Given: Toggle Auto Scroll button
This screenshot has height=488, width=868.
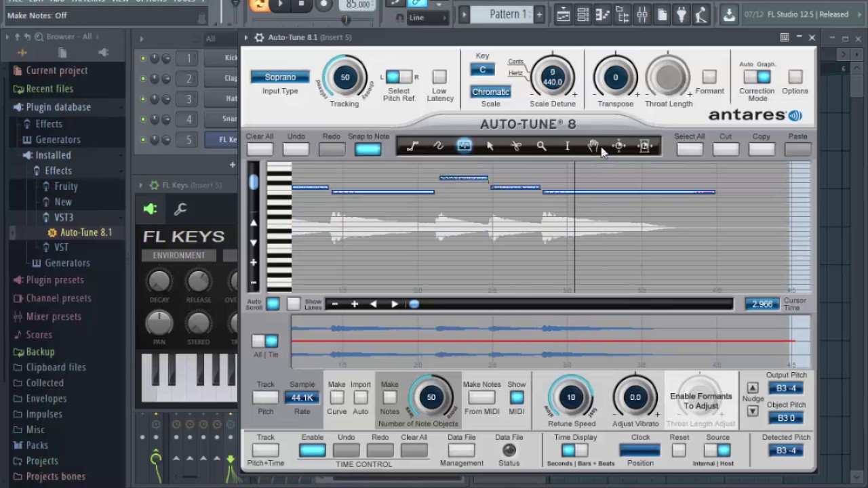Looking at the screenshot, I should click(x=273, y=304).
